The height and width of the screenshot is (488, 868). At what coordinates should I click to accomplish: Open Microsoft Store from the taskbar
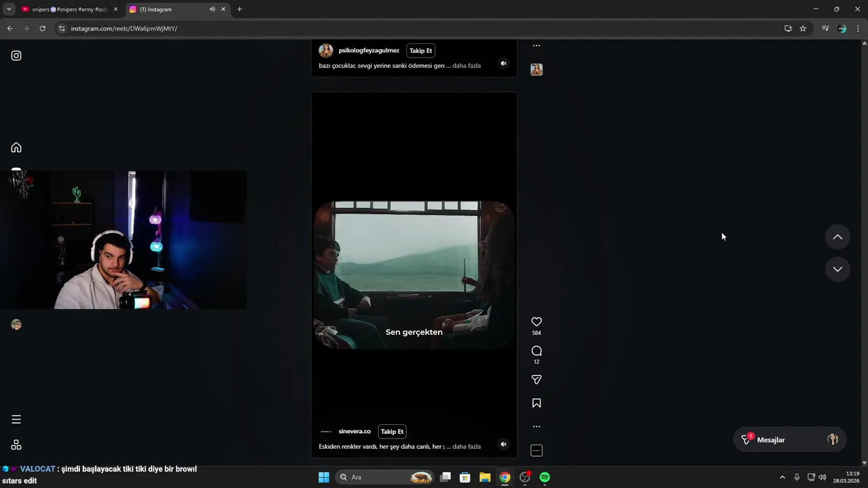tap(465, 477)
